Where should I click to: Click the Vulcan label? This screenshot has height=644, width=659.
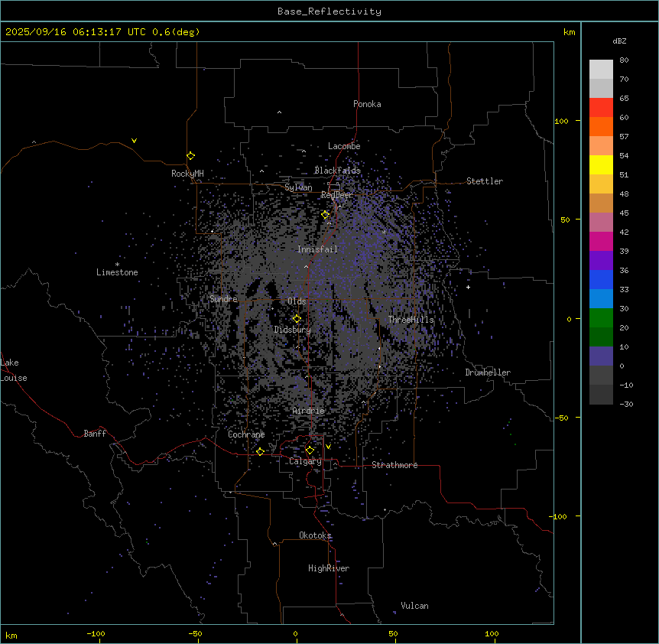(x=415, y=606)
